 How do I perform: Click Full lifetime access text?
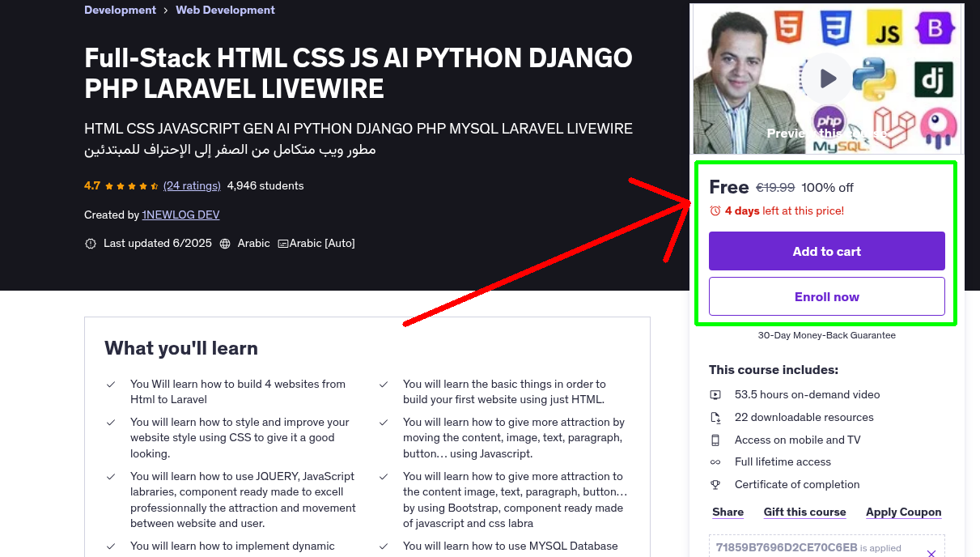pyautogui.click(x=783, y=462)
